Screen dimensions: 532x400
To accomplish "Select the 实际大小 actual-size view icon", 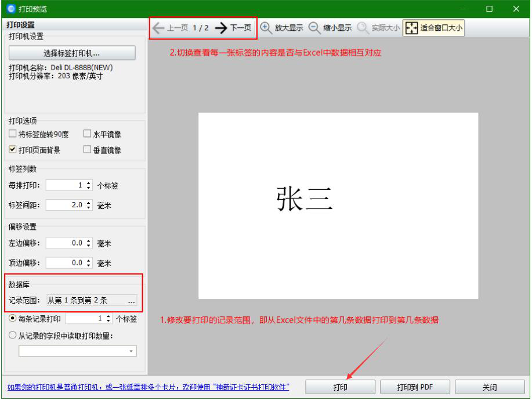I will [x=360, y=27].
